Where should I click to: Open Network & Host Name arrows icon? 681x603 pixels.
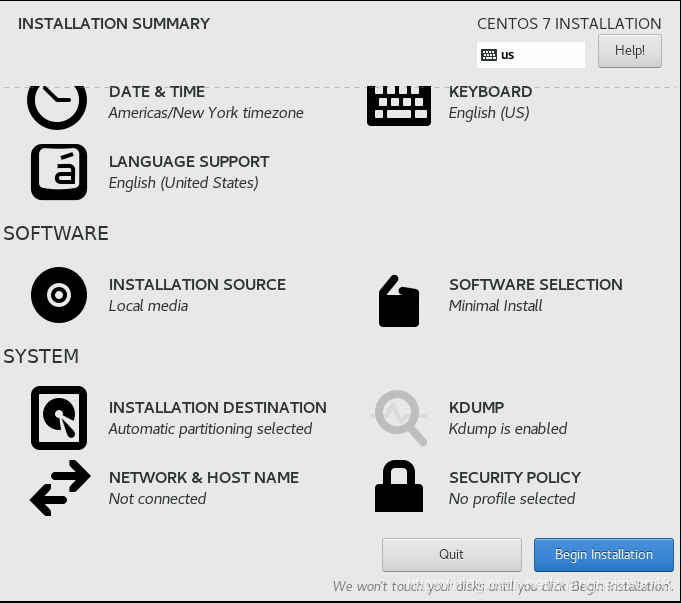pos(60,488)
